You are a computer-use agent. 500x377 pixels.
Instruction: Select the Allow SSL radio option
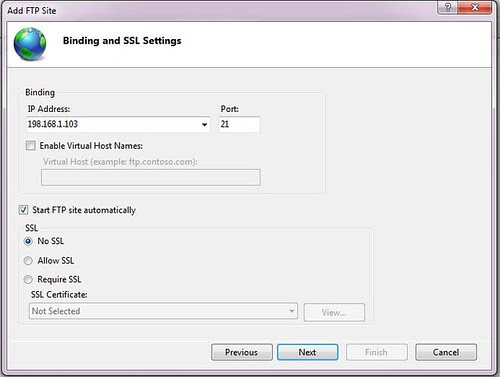pos(28,260)
